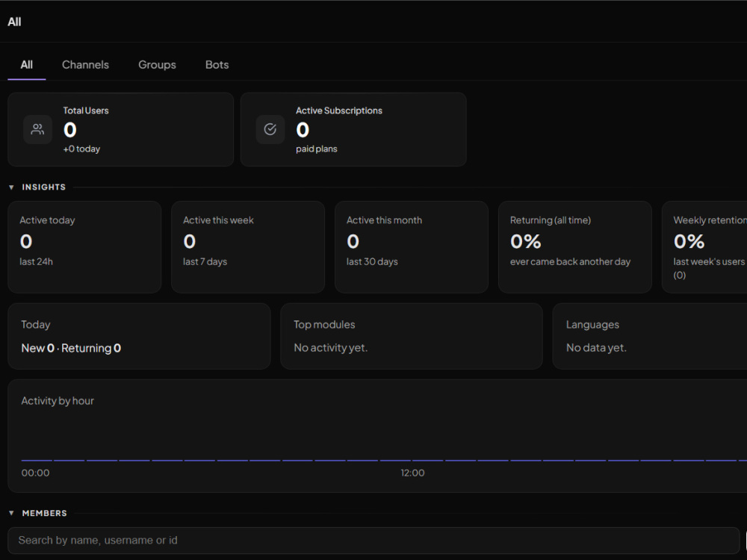Click the Active Subscriptions label
This screenshot has width=747, height=560.
pyautogui.click(x=338, y=111)
